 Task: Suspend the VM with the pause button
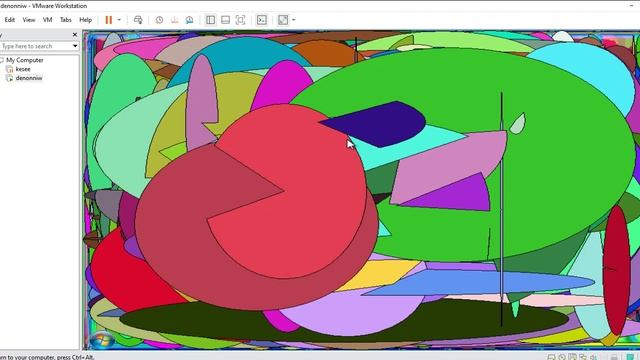109,20
